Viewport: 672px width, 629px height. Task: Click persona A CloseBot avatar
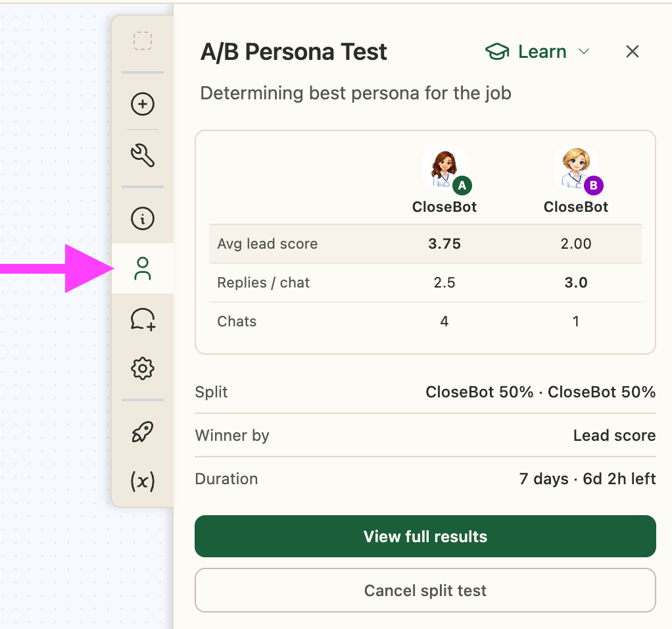pyautogui.click(x=444, y=168)
